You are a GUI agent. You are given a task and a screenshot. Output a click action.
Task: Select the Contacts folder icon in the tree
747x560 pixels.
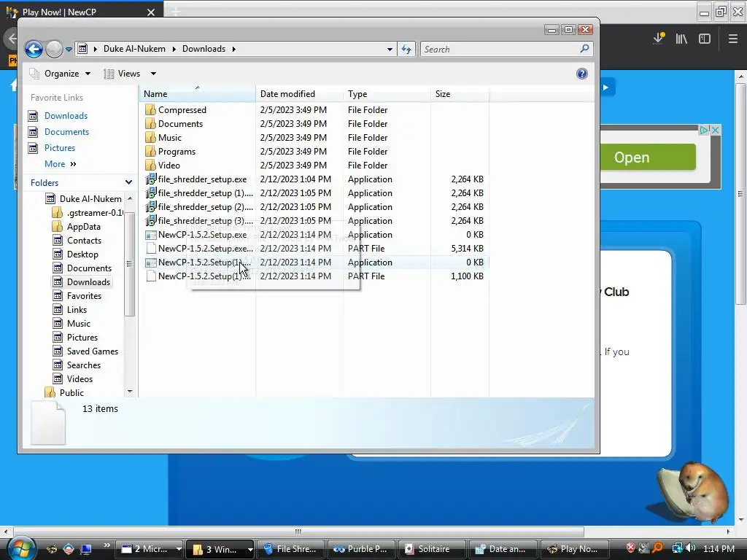58,241
